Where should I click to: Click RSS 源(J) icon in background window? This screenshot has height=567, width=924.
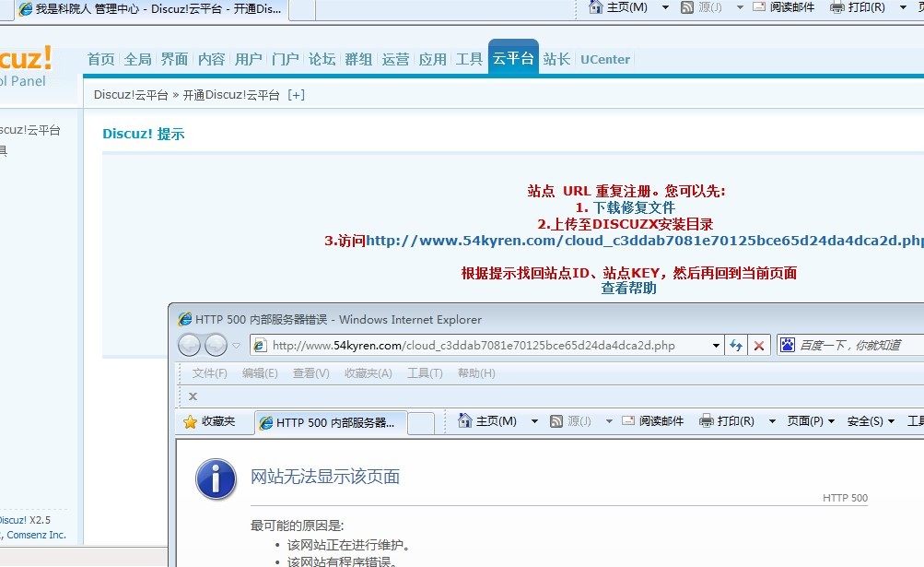[x=686, y=7]
